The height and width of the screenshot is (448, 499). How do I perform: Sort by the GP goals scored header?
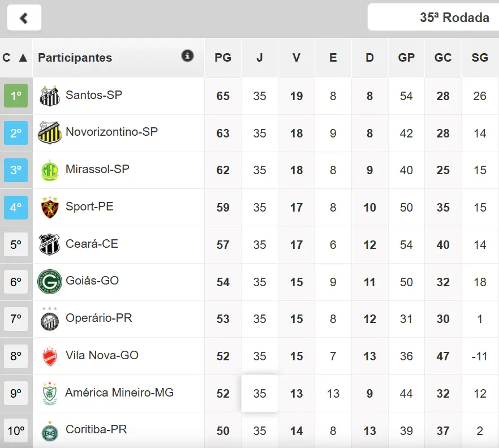tap(406, 58)
